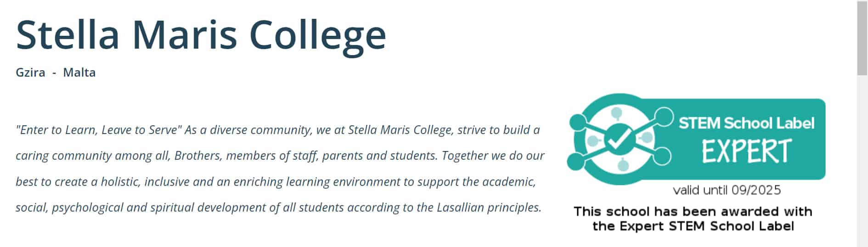Click the small pale icon above the checkmark
Viewport: 868px width, 247px height.
click(616, 112)
